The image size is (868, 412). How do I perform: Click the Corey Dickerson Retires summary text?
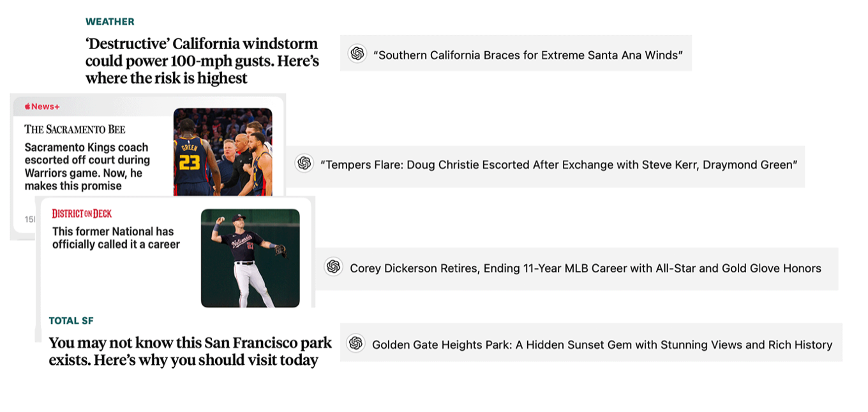(585, 269)
